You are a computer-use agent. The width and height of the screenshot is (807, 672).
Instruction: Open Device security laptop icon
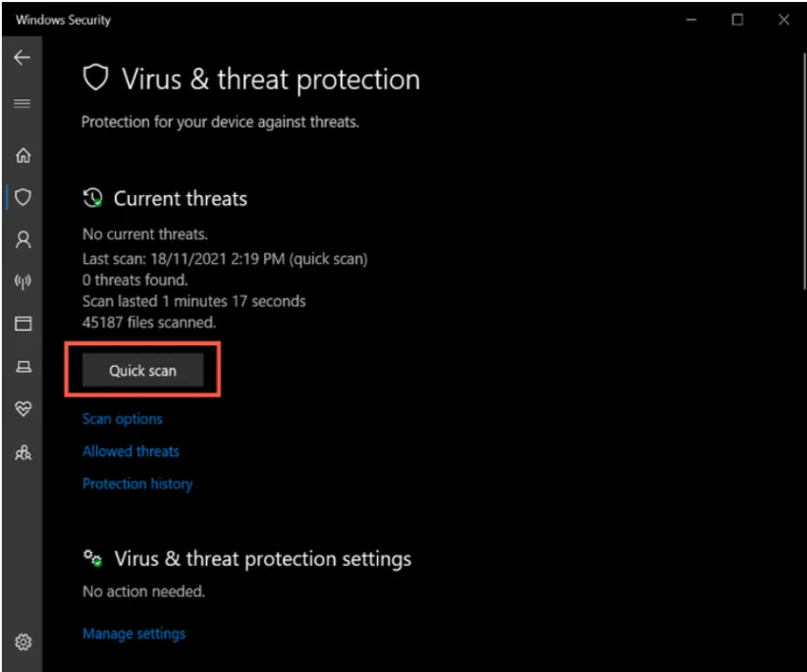[24, 367]
